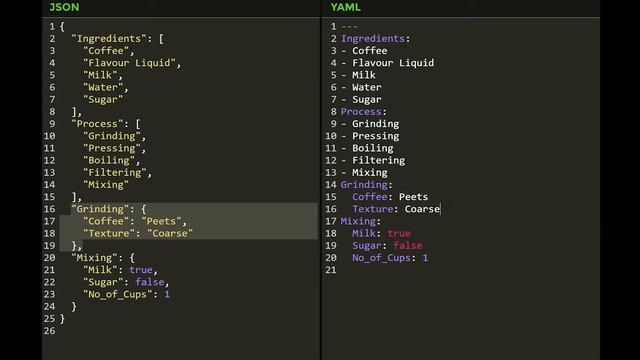Click the "Process": [ line in JSON
This screenshot has width=640, height=360.
tap(106, 124)
